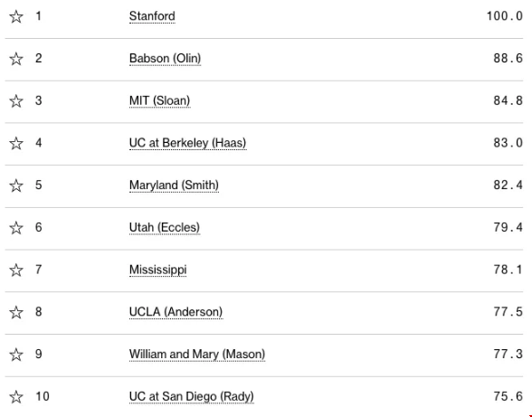532x417 pixels.
Task: Star the UC at Berkeley (Haas) entry
Action: (16, 143)
